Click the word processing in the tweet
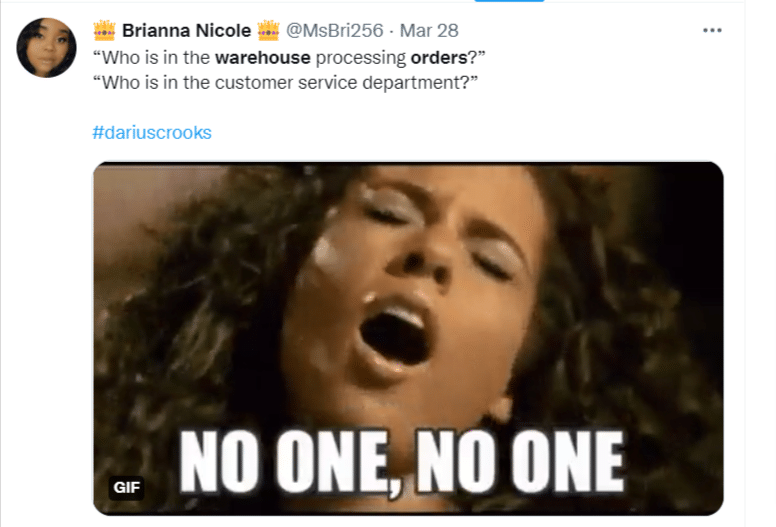The height and width of the screenshot is (527, 776). click(361, 58)
